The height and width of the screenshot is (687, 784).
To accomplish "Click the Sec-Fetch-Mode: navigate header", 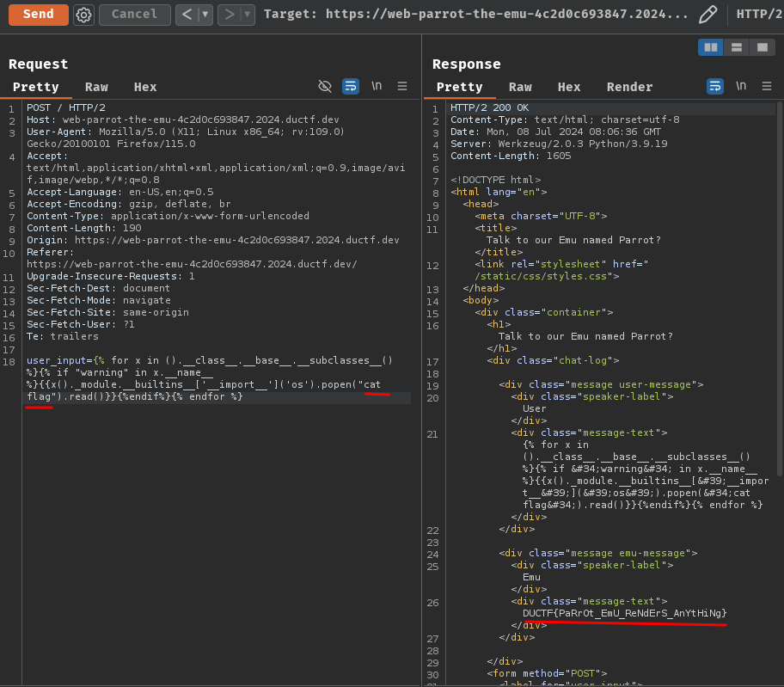I will [99, 300].
